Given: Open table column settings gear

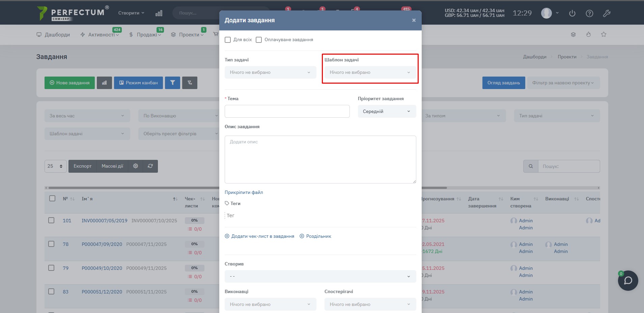Looking at the screenshot, I should click(x=136, y=166).
